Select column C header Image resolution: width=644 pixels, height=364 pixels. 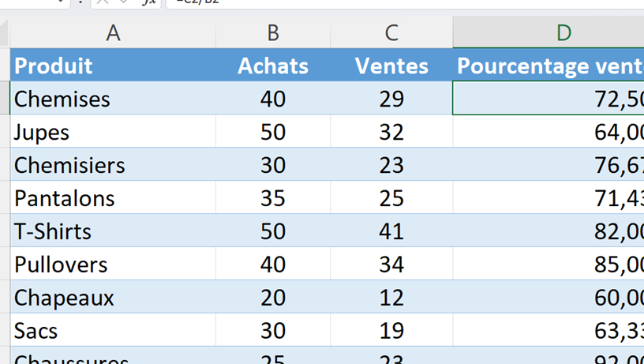(x=391, y=32)
